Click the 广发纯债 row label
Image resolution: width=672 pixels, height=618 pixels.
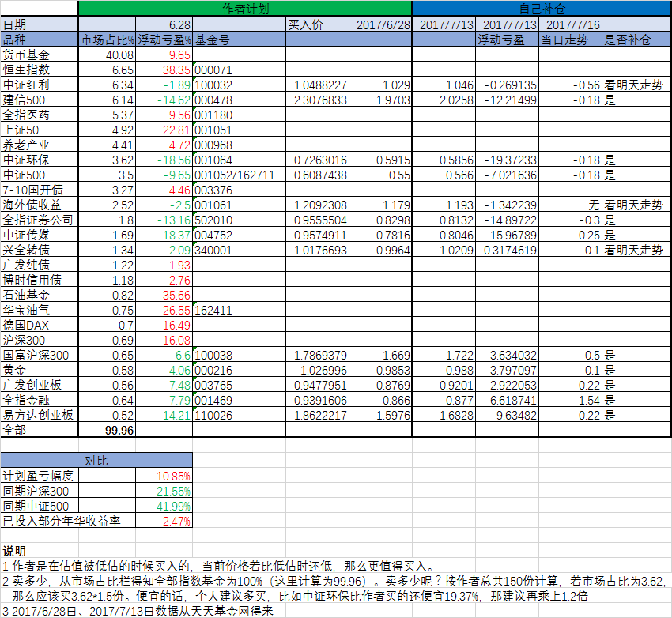click(39, 264)
